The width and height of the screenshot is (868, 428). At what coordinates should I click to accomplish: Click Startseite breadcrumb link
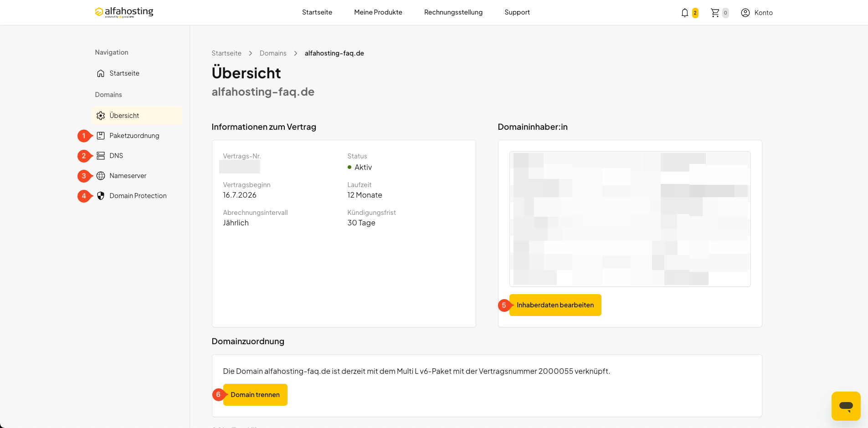[226, 53]
